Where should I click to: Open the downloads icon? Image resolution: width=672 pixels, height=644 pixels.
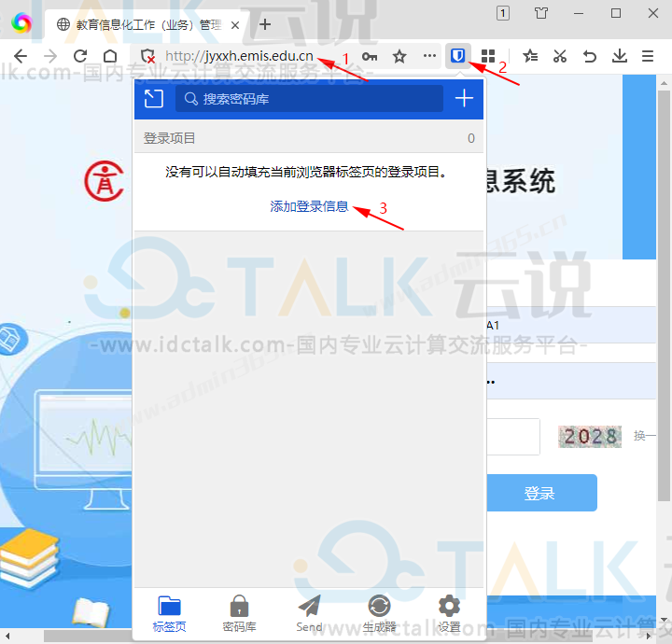point(620,56)
